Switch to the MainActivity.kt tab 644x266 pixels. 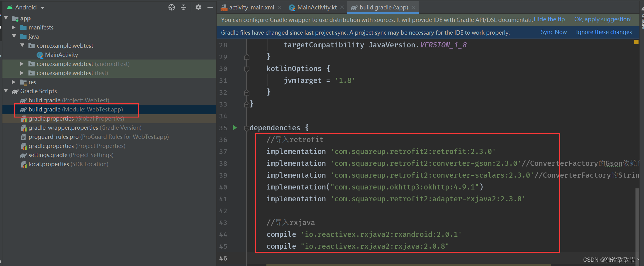coord(317,7)
